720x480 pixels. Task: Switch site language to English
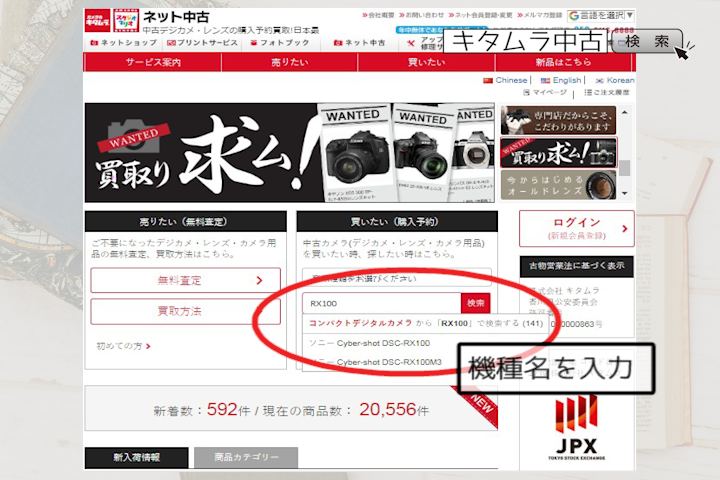point(566,80)
